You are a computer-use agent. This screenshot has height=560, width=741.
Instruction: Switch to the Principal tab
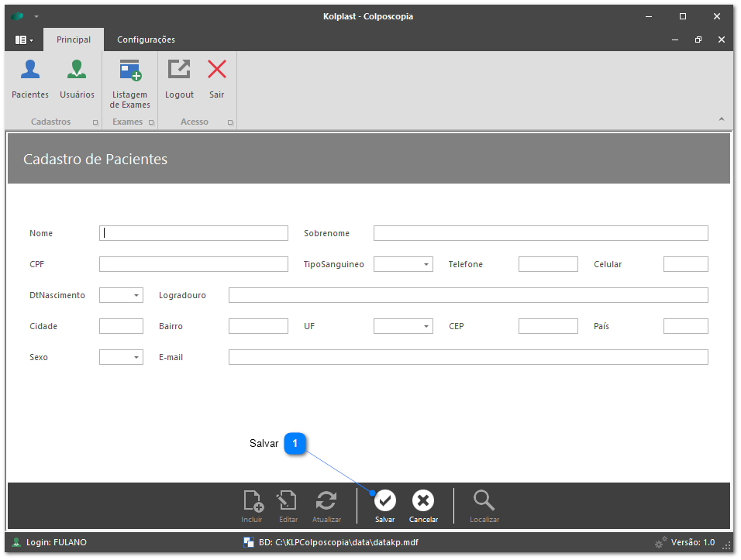coord(74,40)
